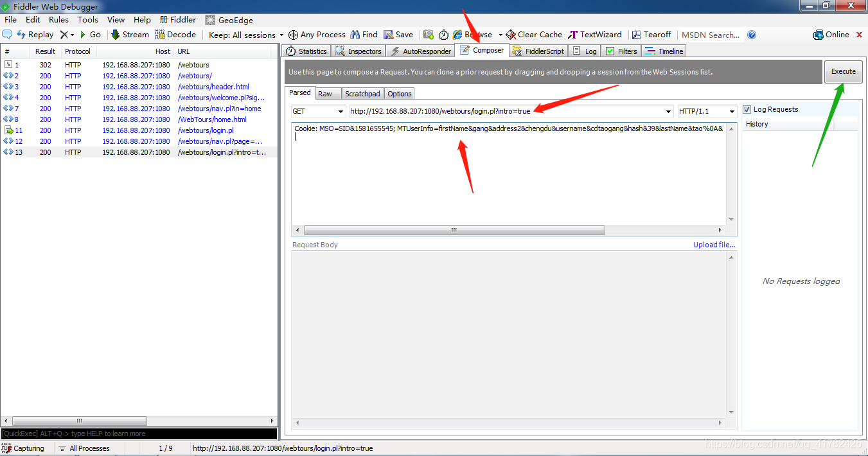The width and height of the screenshot is (868, 456).
Task: Click All Processes filter in status bar
Action: pos(84,448)
